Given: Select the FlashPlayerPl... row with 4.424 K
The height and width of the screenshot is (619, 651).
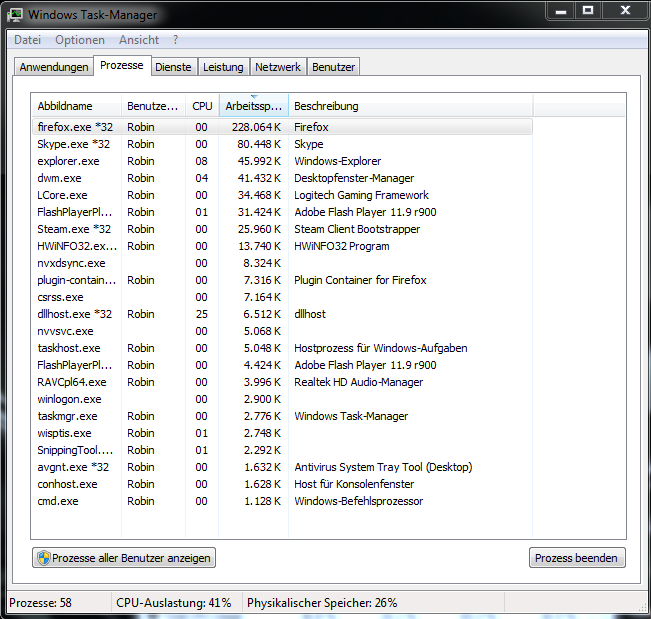Looking at the screenshot, I should 282,365.
